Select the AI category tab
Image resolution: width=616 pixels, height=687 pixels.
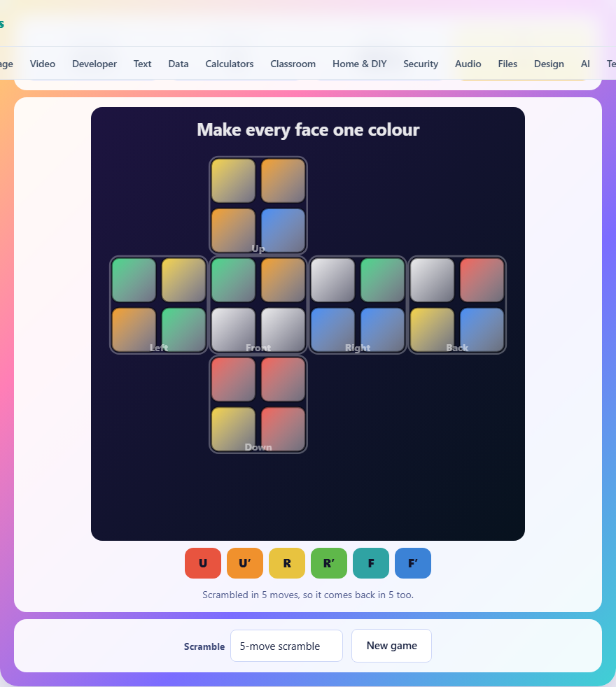585,64
